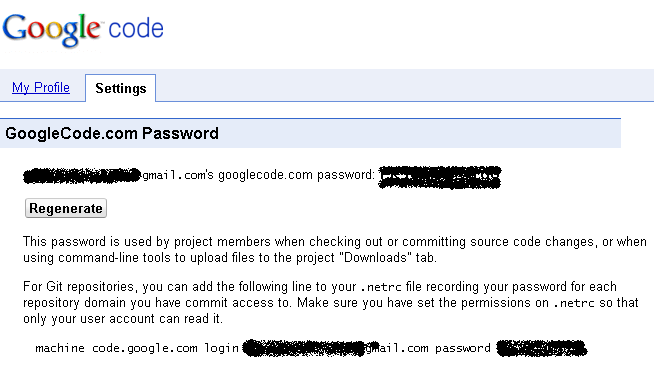This screenshot has width=654, height=374.
Task: Click the blacked-out password ending the netrc line
Action: point(542,348)
